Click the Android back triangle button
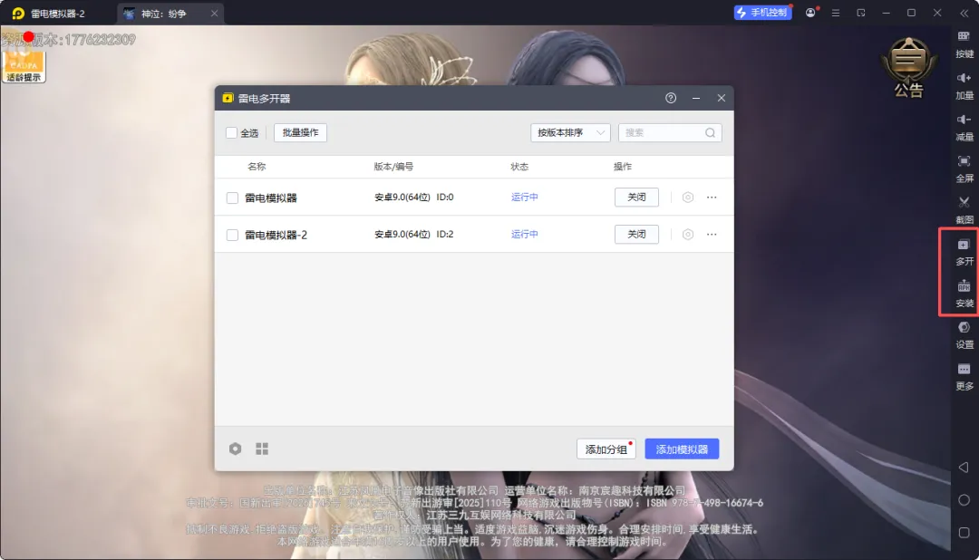This screenshot has height=560, width=979. click(964, 467)
